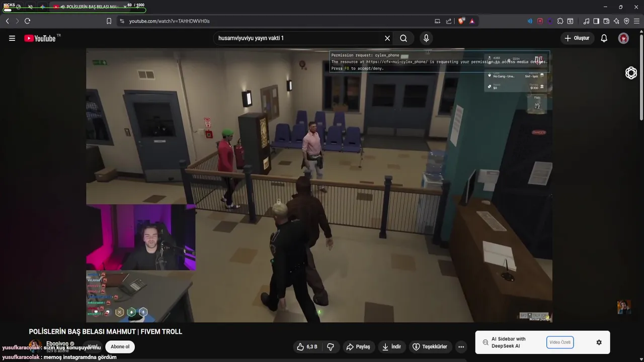Install or cast page icon in address bar
This screenshot has width=644, height=362.
pyautogui.click(x=437, y=21)
